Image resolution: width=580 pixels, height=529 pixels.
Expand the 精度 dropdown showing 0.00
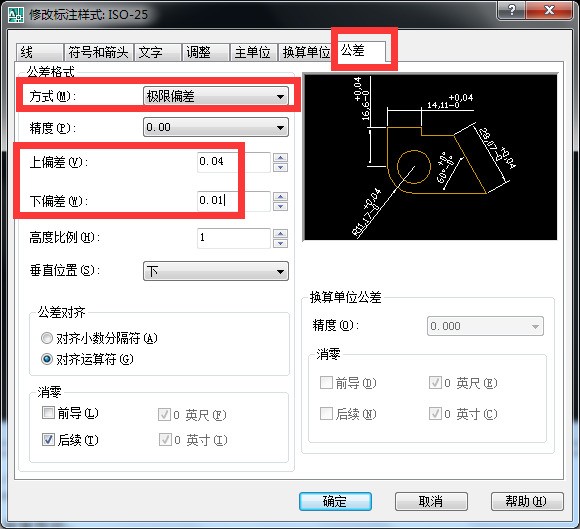(x=216, y=127)
